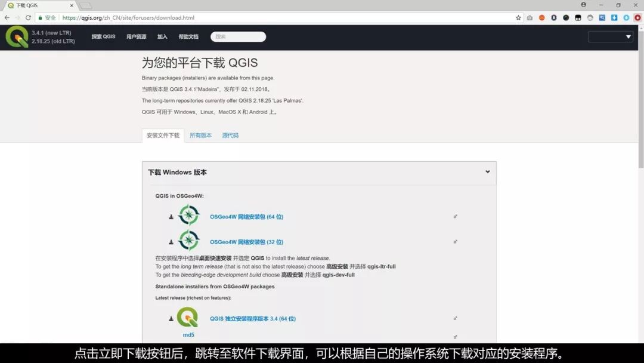The height and width of the screenshot is (363, 644).
Task: Click the OSGeo4W compass logo for the 32-bit installer
Action: [189, 240]
